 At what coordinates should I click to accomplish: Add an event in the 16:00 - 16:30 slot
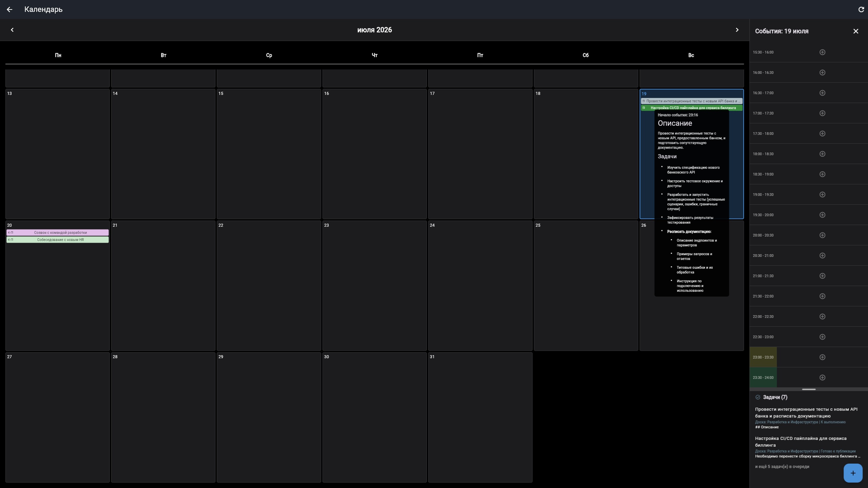pyautogui.click(x=822, y=73)
